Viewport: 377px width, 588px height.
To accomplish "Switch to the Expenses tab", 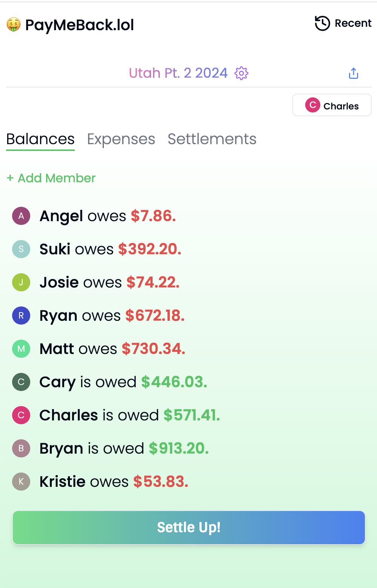I will 121,139.
